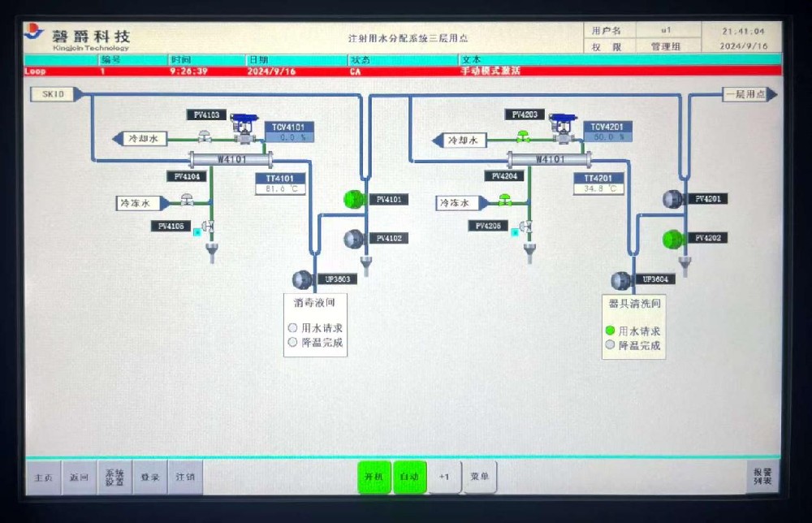Open 系统设置 system settings

114,478
